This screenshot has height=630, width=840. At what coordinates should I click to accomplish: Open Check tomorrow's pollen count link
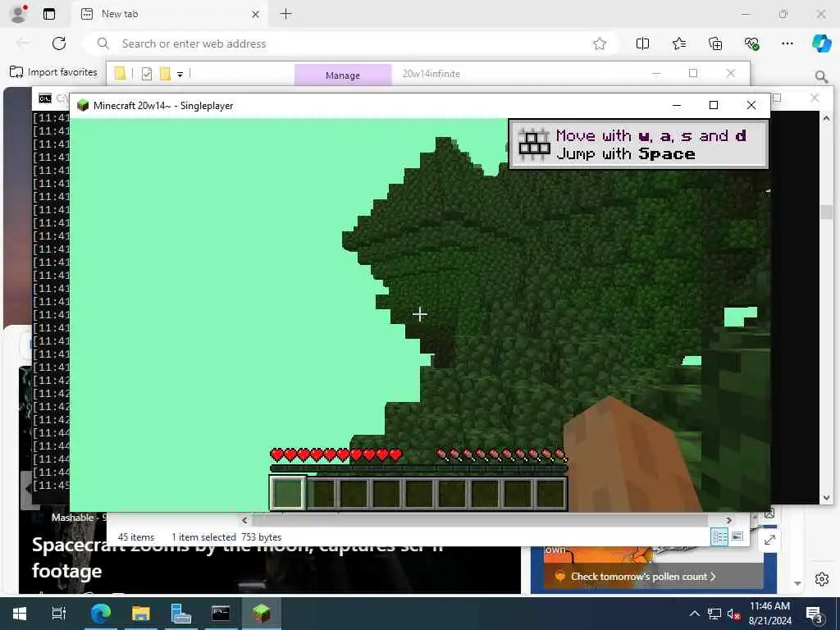(x=643, y=577)
